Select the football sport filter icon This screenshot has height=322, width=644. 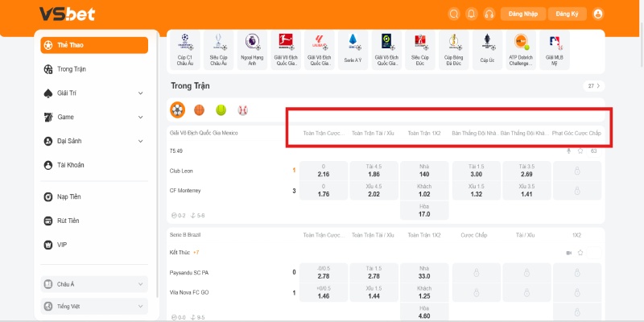pos(177,109)
